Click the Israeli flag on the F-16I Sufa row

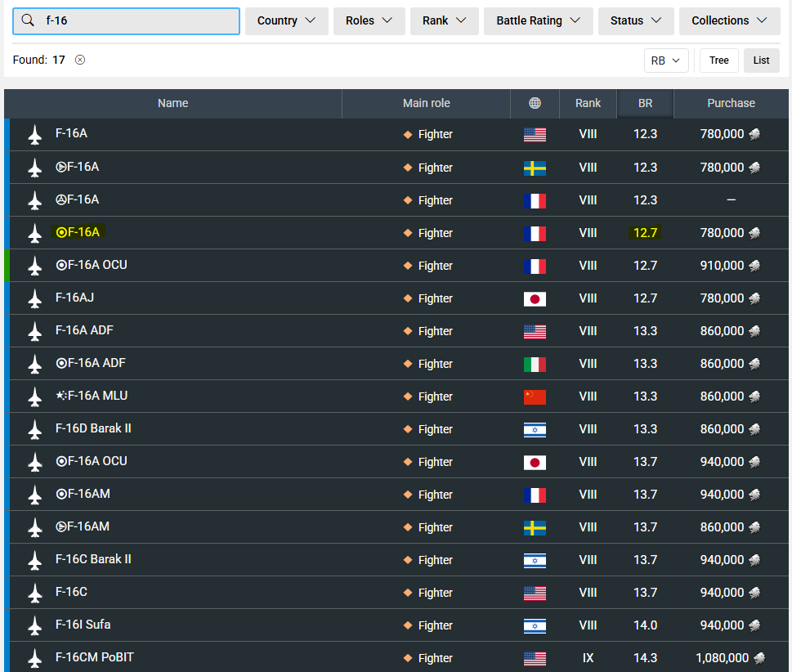pos(535,625)
